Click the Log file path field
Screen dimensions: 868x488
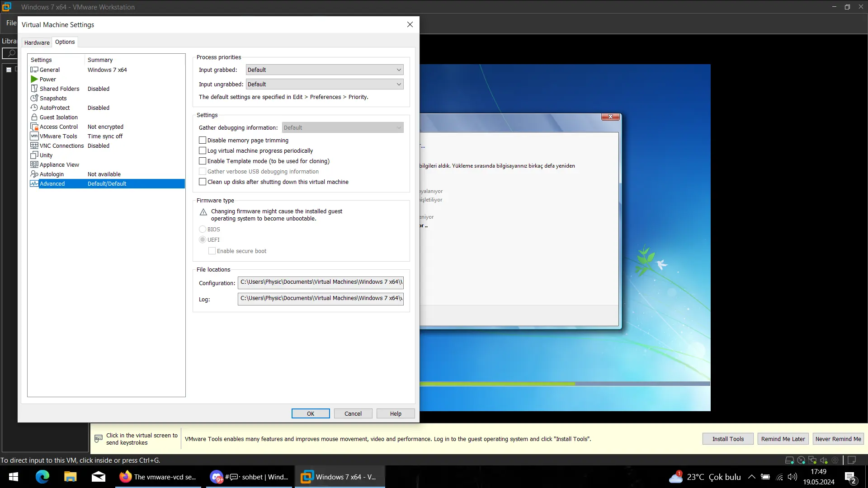pos(321,299)
